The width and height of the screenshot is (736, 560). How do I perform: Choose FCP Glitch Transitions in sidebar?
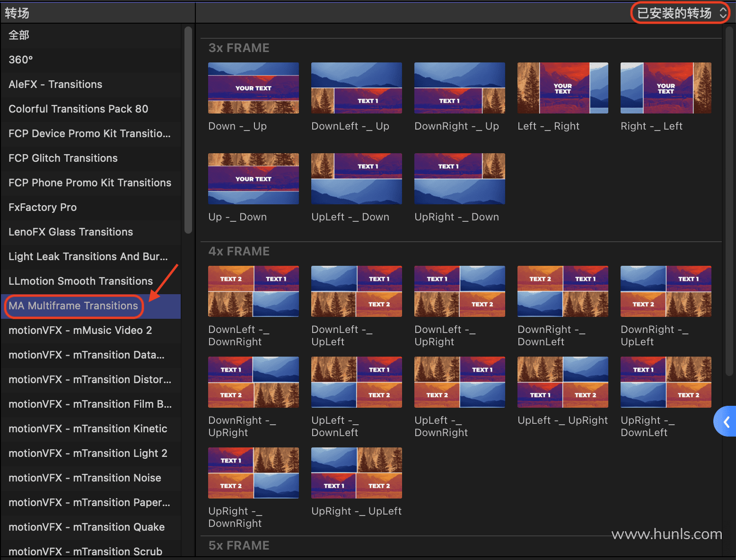[x=63, y=158]
